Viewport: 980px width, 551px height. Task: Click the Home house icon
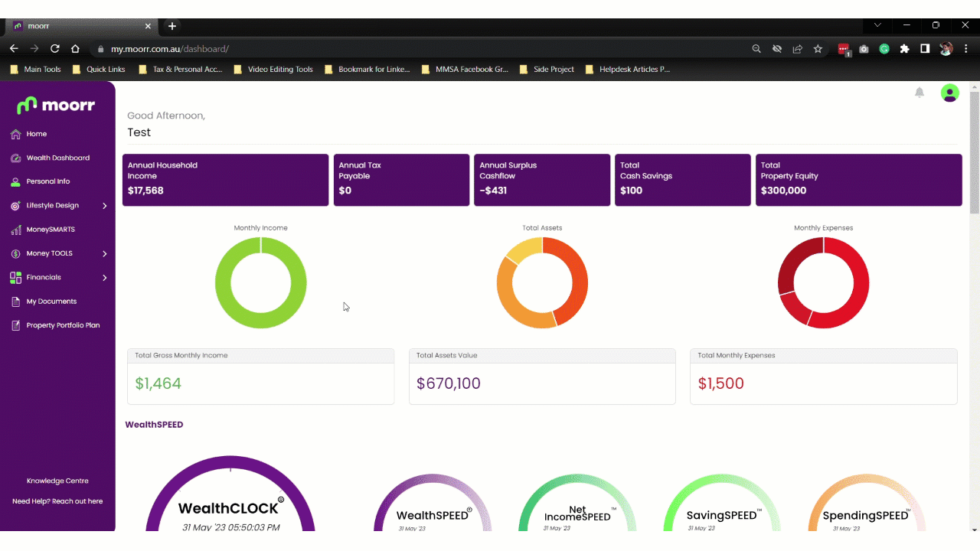15,134
